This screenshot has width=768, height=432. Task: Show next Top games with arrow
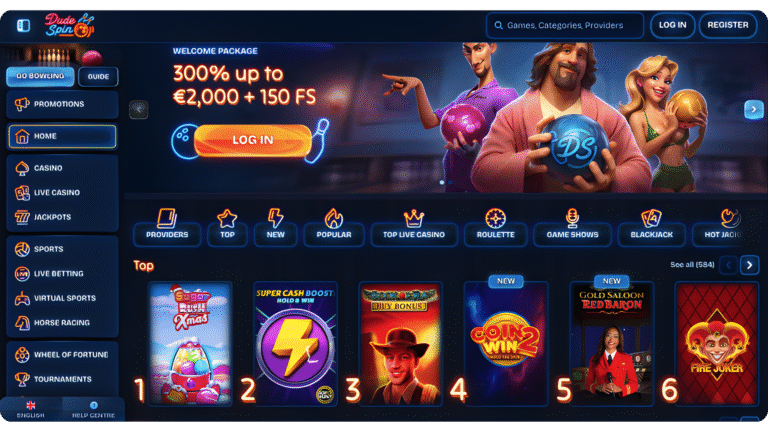tap(749, 265)
